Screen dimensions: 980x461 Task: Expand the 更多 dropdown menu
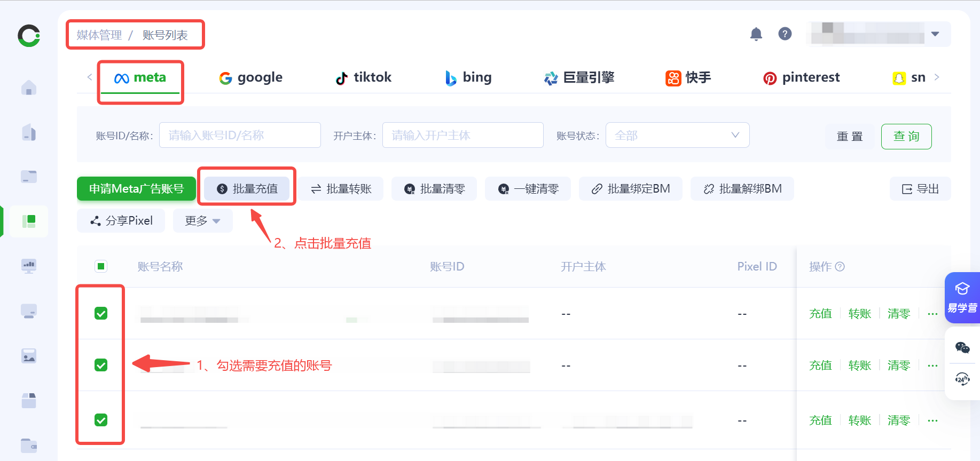[202, 221]
